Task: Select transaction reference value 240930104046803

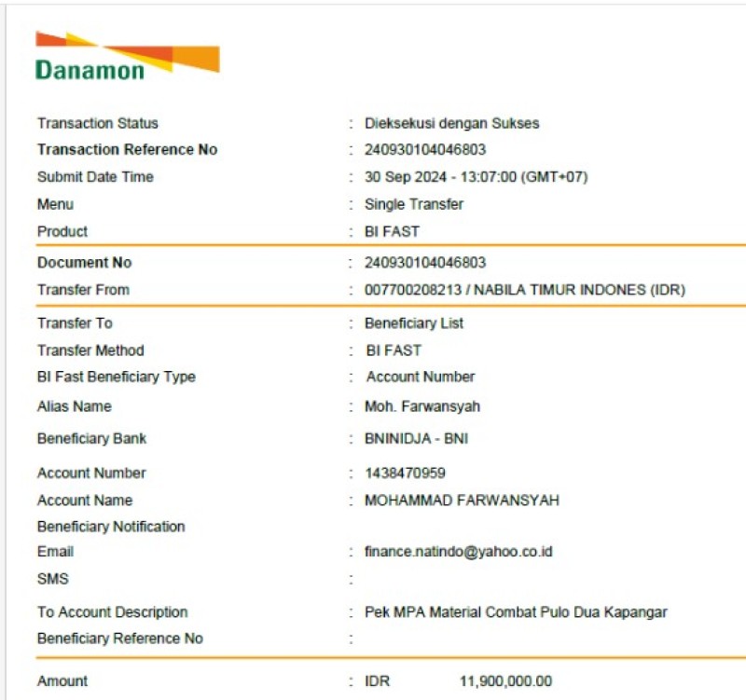Action: coord(425,150)
